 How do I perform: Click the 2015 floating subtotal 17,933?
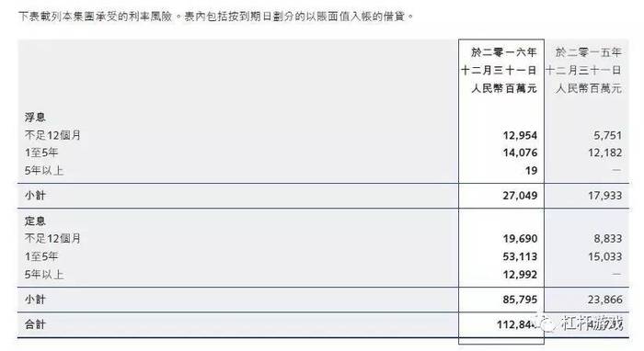(604, 195)
